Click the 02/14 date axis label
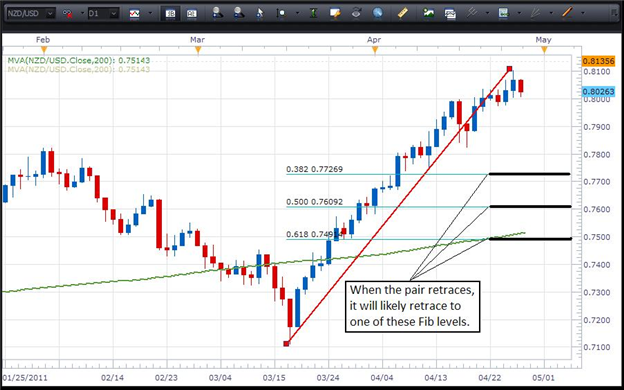Screen dimensions: 624x390 pyautogui.click(x=113, y=377)
